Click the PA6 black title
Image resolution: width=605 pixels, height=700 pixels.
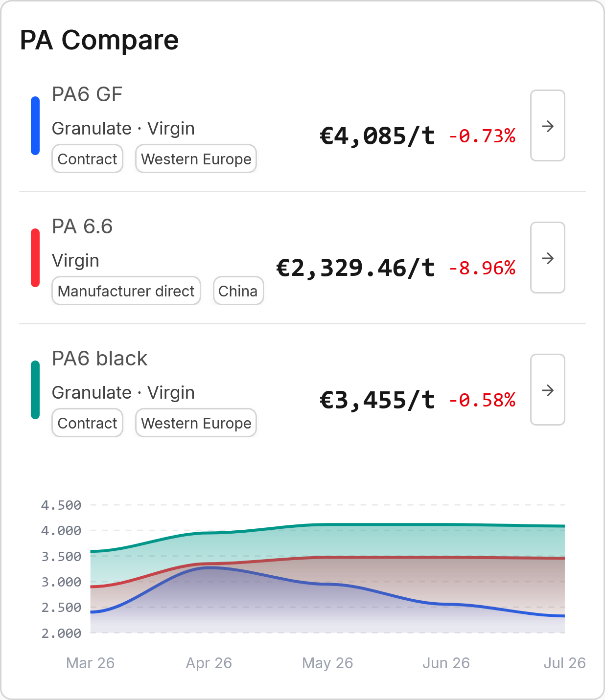click(x=99, y=359)
